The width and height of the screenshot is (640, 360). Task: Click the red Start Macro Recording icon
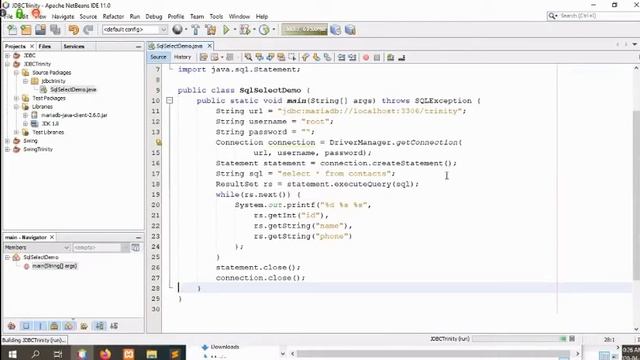pos(366,58)
